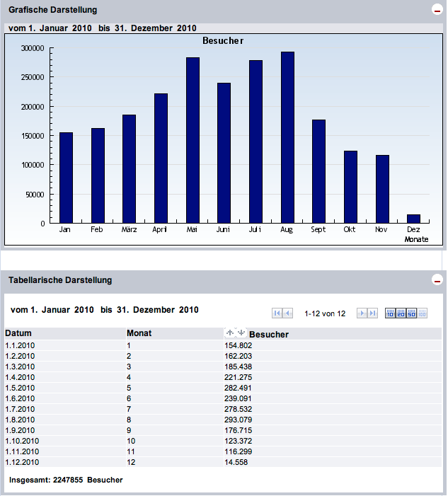
Task: Click the Mai bar in chart
Action: tap(193, 141)
